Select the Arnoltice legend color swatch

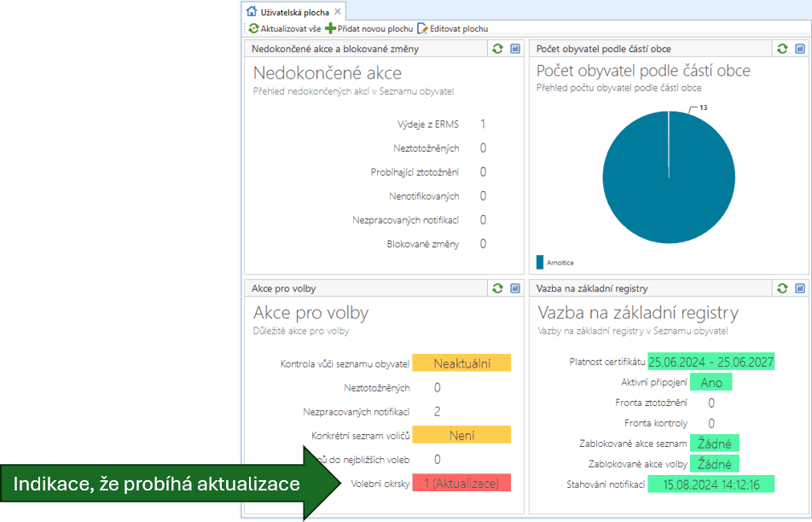point(539,261)
